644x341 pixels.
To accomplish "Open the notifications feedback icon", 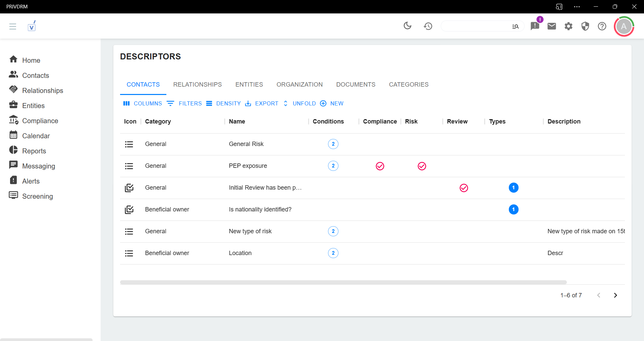I will coord(535,26).
